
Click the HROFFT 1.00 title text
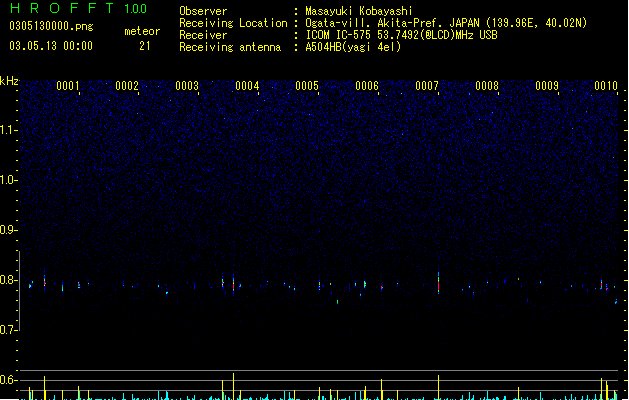78,8
